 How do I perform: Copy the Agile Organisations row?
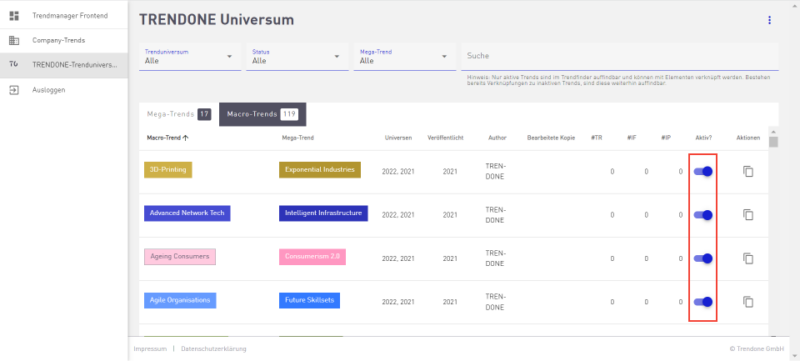(x=748, y=302)
